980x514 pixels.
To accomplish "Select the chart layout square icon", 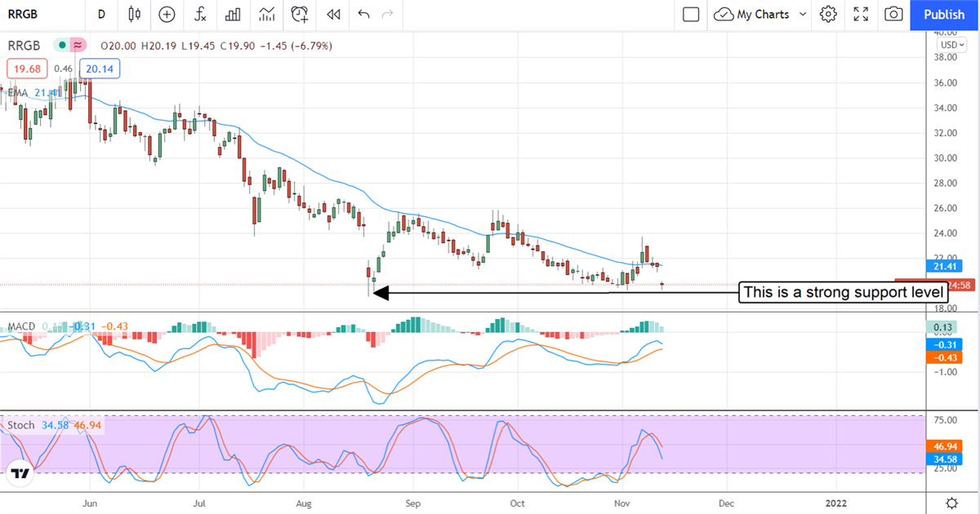I will tap(691, 14).
